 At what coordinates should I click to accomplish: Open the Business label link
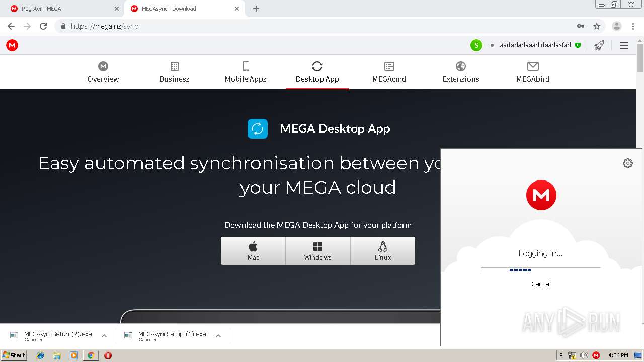pyautogui.click(x=175, y=79)
